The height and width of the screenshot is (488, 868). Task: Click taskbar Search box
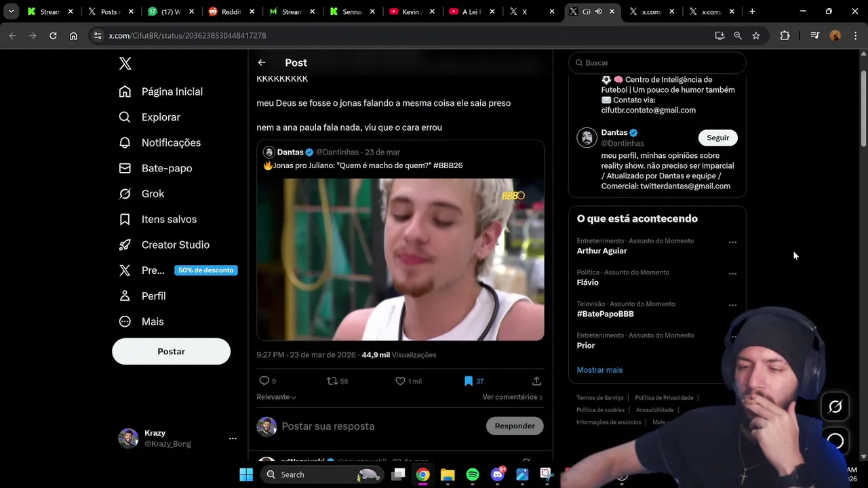(323, 474)
